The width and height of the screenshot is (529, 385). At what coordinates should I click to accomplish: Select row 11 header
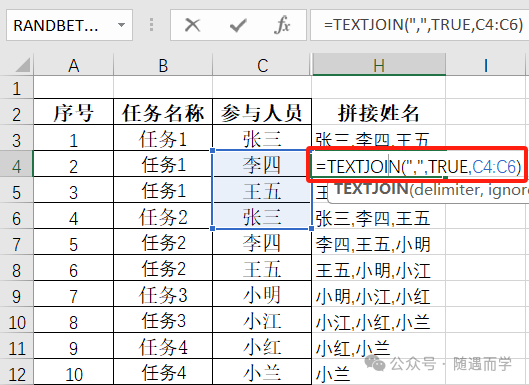click(17, 347)
